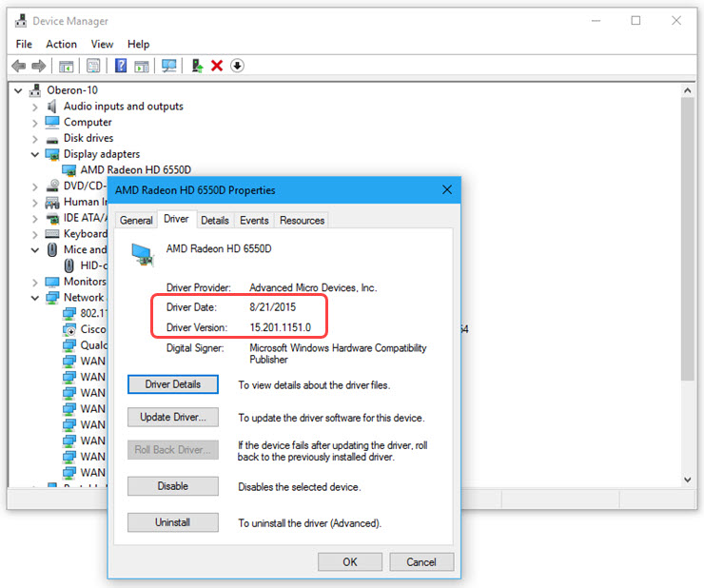Viewport: 704px width, 588px height.
Task: Click the Disable button in Properties
Action: pyautogui.click(x=173, y=486)
